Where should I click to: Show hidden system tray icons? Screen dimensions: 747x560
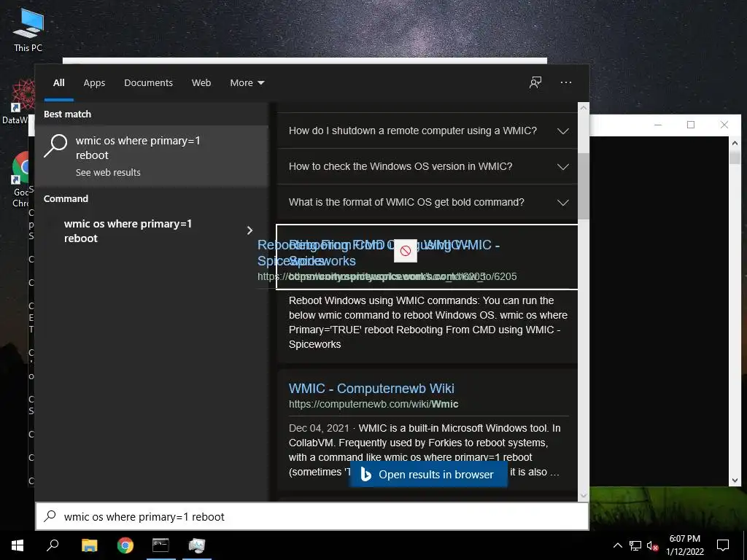click(x=617, y=545)
